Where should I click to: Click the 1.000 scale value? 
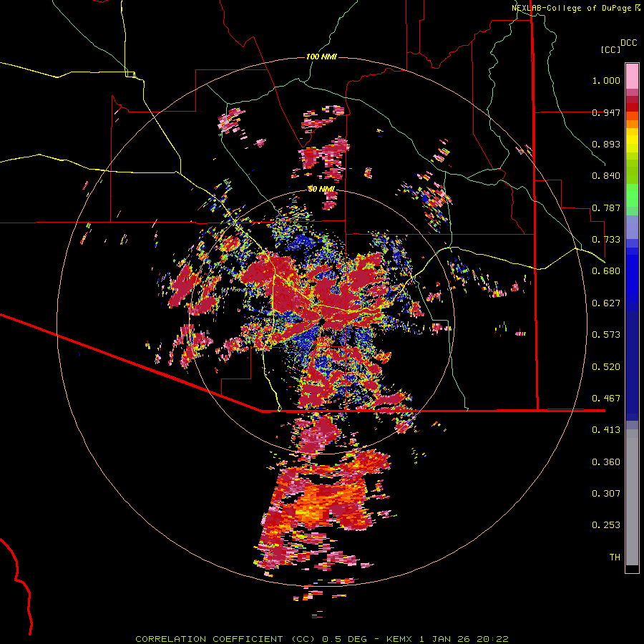tap(606, 80)
